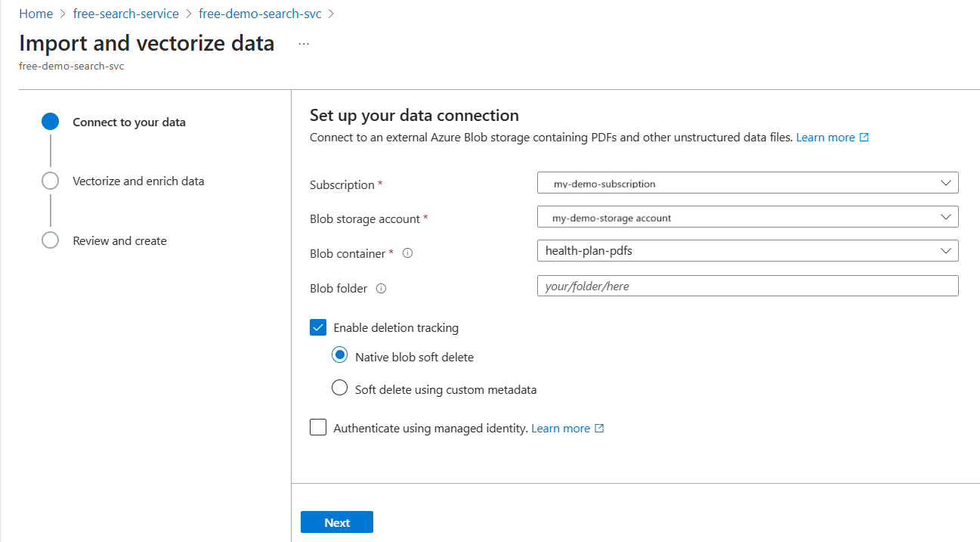Select Soft delete using custom metadata

pyautogui.click(x=340, y=389)
